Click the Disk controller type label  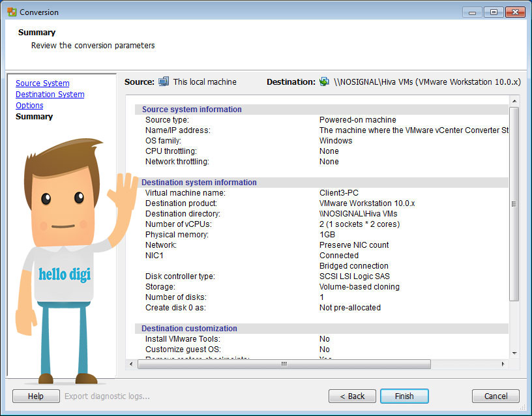[x=180, y=276]
